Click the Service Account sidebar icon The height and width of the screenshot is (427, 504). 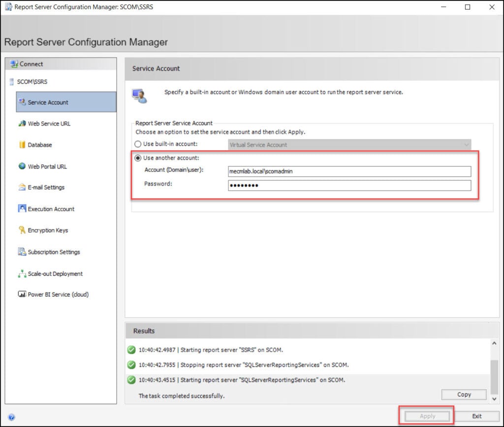point(22,102)
